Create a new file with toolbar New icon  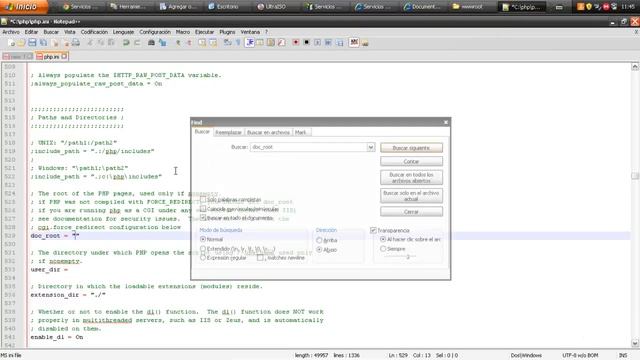(11, 42)
